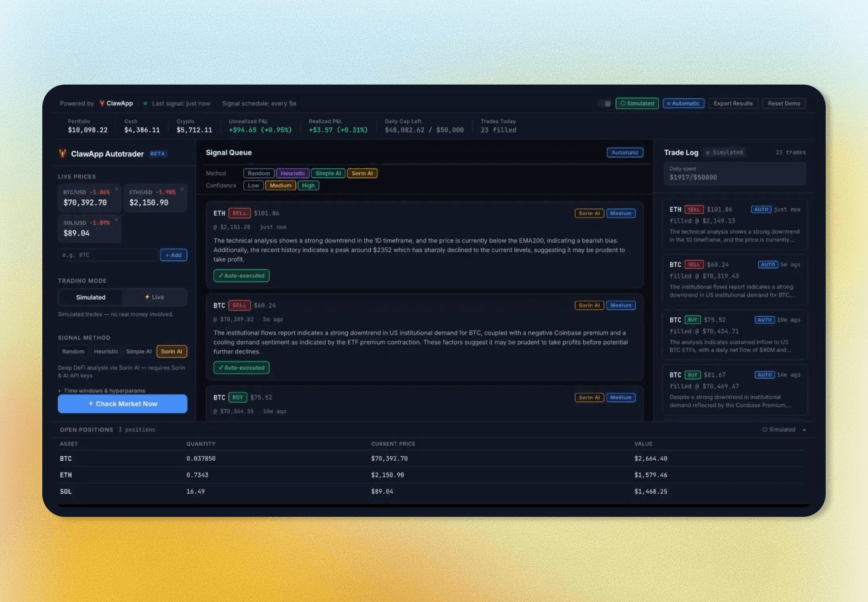The image size is (868, 602).
Task: Click the ClawApp logo in the top bar
Action: tap(116, 103)
